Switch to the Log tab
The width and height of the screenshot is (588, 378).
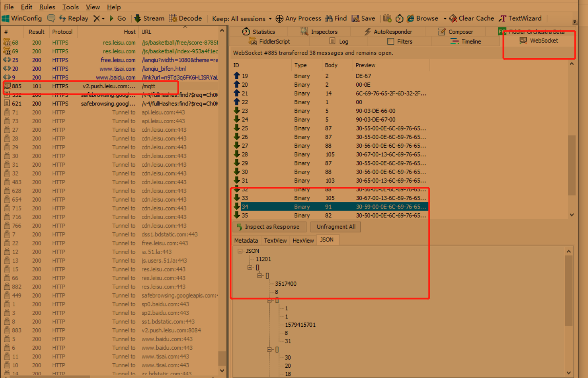339,41
